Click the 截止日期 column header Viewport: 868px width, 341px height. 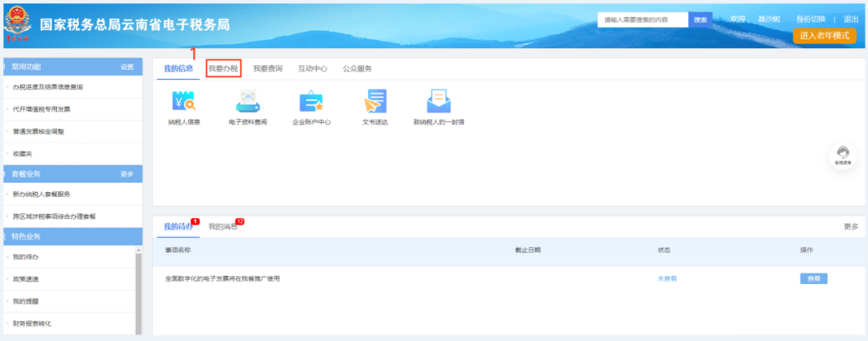click(x=527, y=249)
